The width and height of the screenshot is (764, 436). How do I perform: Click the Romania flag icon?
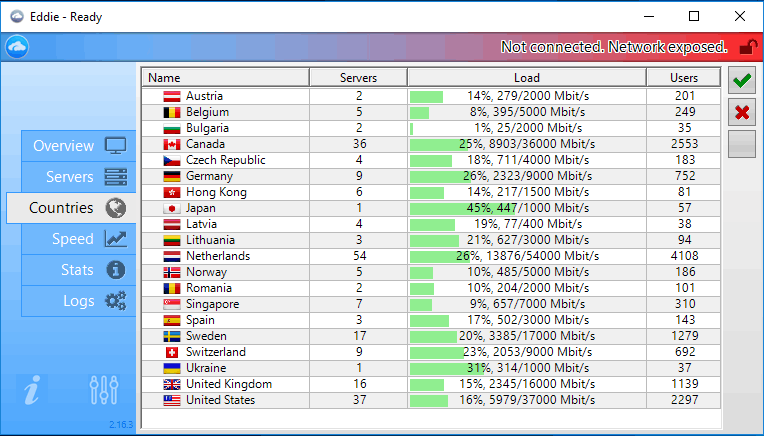tap(172, 288)
